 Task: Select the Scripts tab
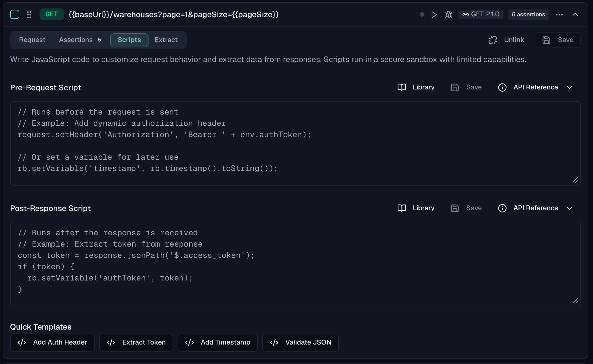click(129, 40)
